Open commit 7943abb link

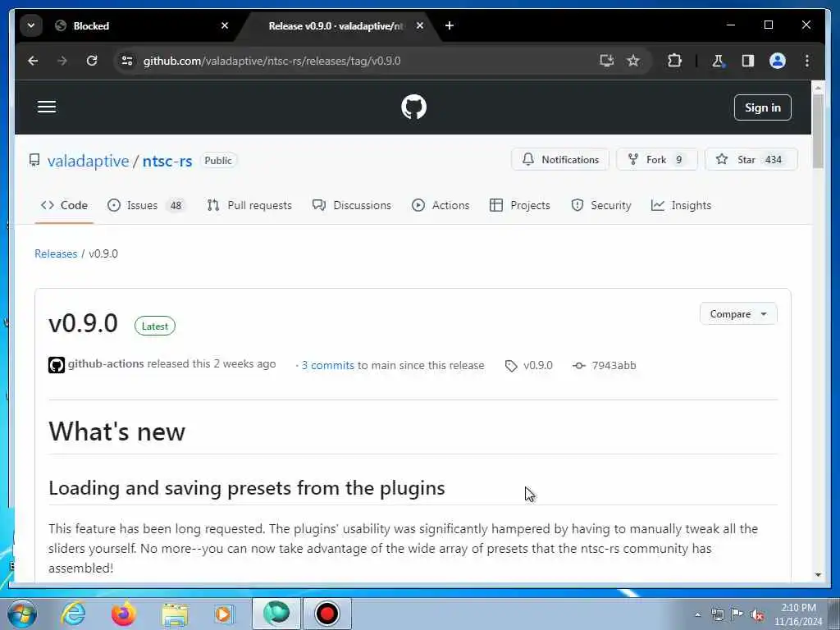click(605, 365)
